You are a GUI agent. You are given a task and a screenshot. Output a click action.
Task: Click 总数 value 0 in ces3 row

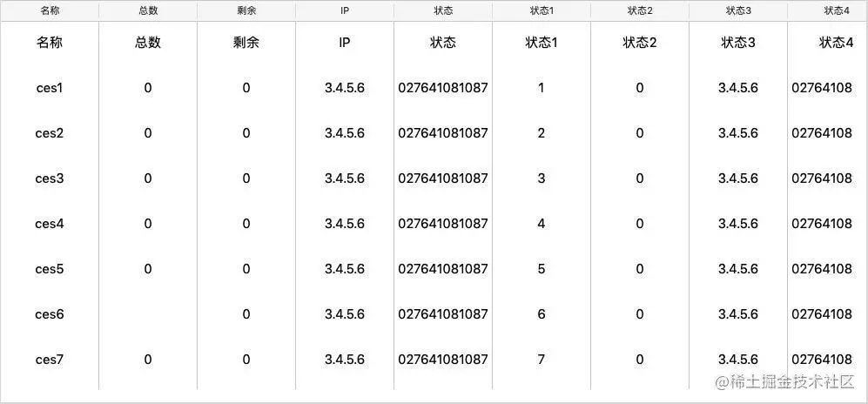coord(148,178)
